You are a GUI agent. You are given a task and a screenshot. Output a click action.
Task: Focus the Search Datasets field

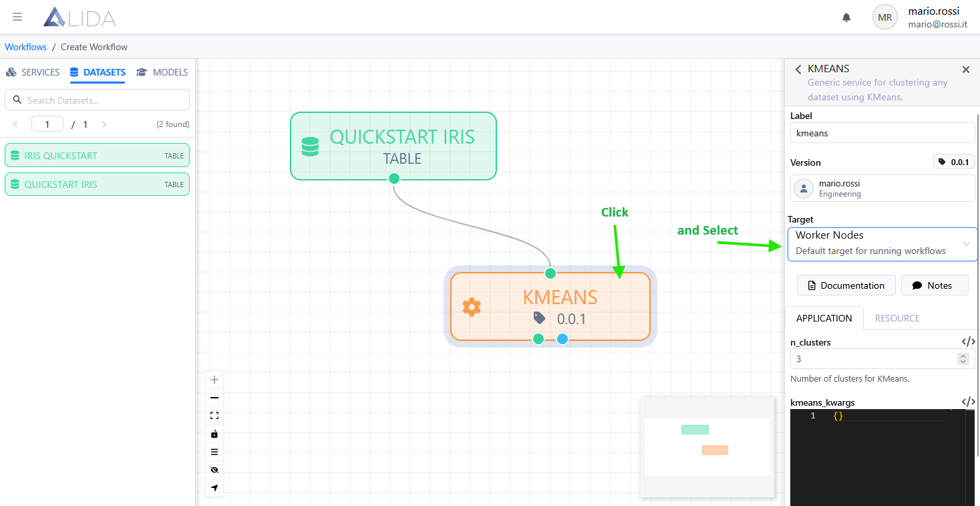[97, 100]
